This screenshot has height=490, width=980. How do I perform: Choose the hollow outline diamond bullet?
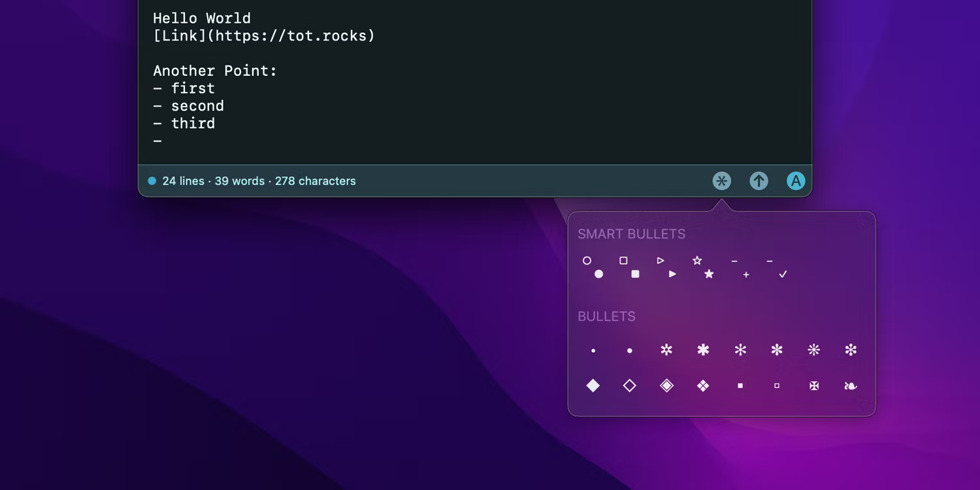tap(630, 385)
